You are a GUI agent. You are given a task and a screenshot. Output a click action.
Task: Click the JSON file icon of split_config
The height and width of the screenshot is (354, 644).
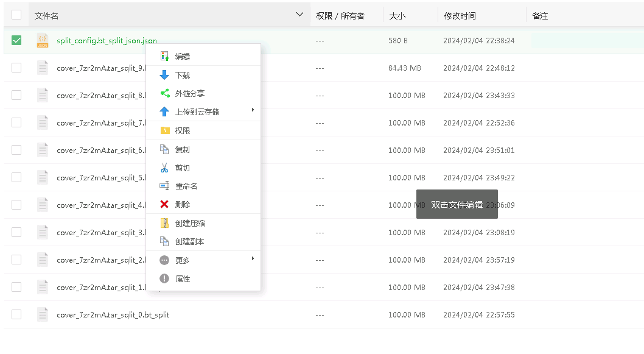(42, 40)
